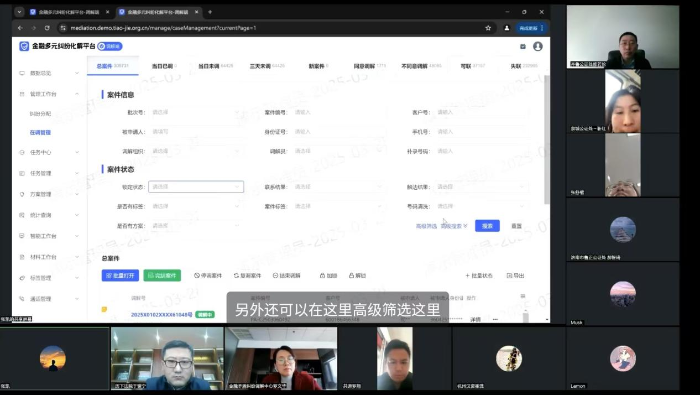
Task: Click the 方案管理 sidebar lightbulb icon
Action: (22, 194)
